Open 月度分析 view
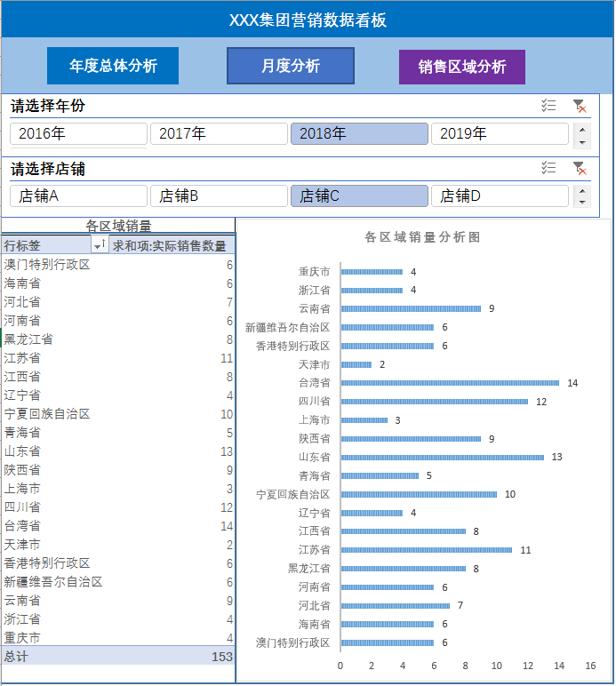The height and width of the screenshot is (686, 616). click(x=291, y=66)
